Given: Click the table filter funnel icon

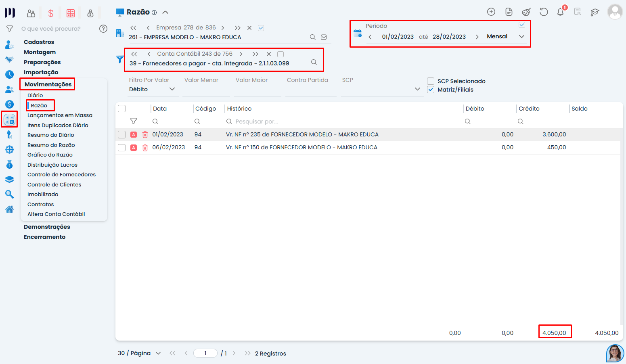Looking at the screenshot, I should point(134,121).
